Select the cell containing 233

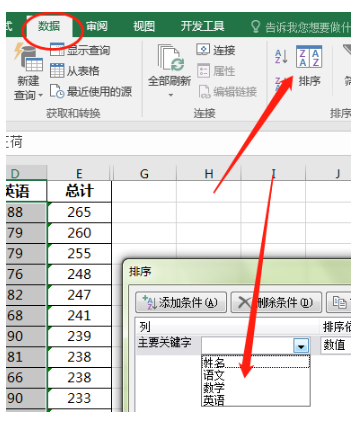79,398
